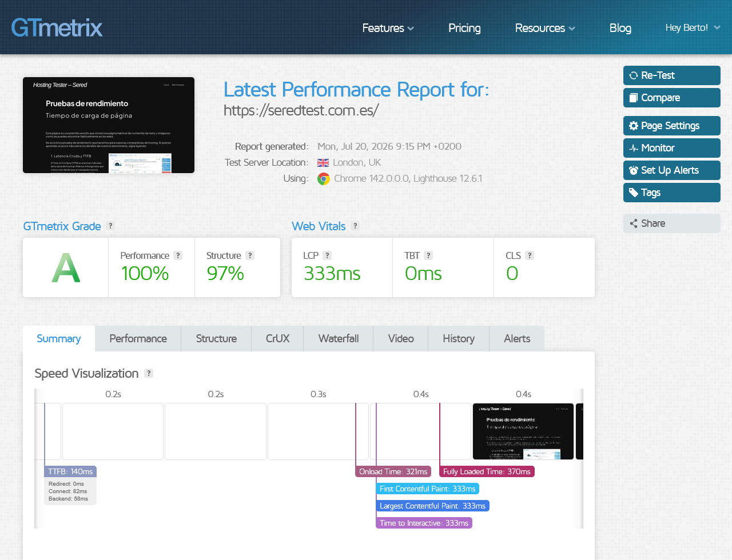The height and width of the screenshot is (560, 732).
Task: Click the Chrome browser icon
Action: click(324, 179)
